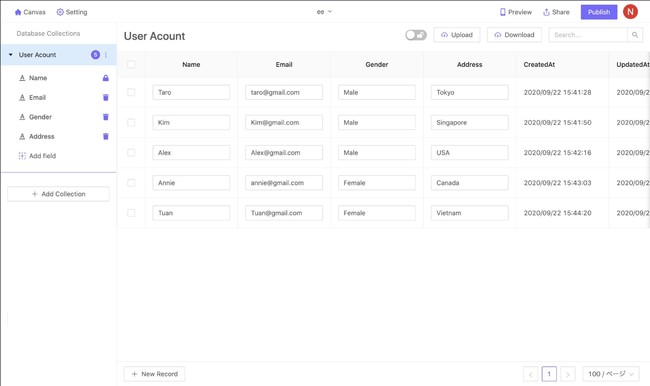Delete the Gender field with trash icon
Viewport: 650px width, 386px height.
pyautogui.click(x=106, y=117)
